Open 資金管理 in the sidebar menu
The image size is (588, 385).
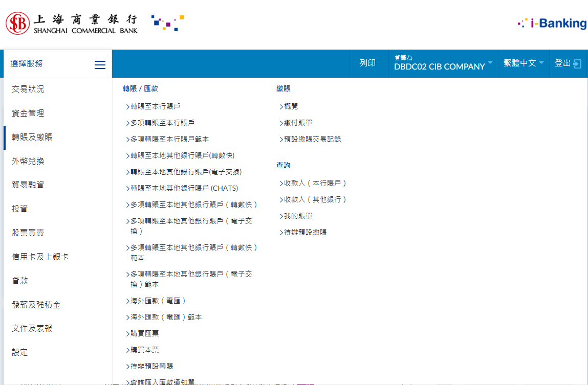(x=28, y=113)
